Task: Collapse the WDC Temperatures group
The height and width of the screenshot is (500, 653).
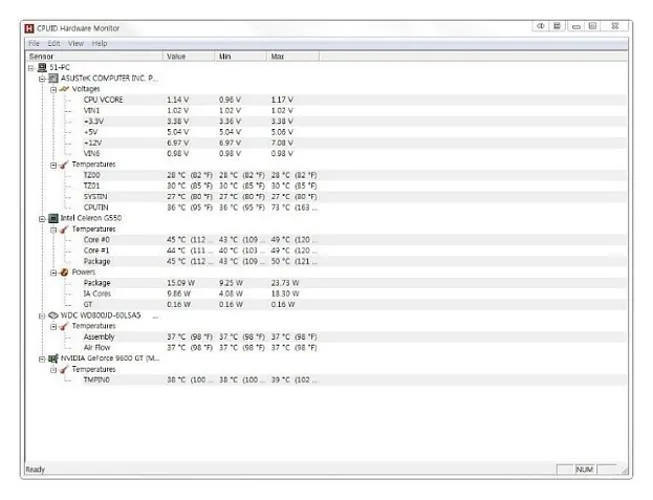Action: click(x=53, y=327)
